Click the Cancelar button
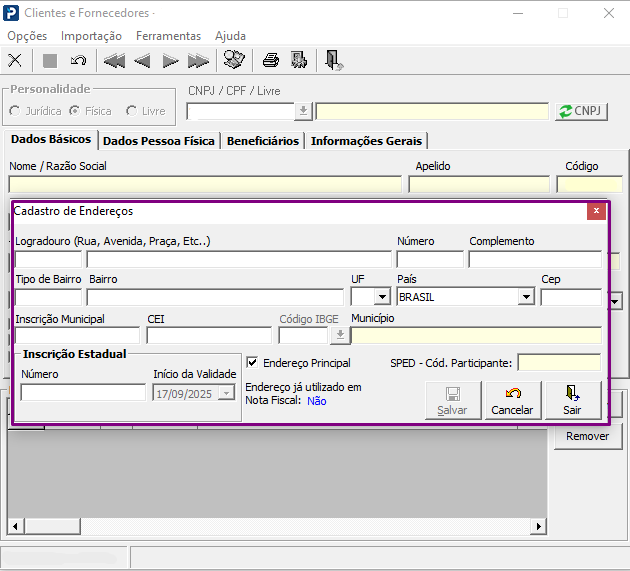The height and width of the screenshot is (571, 630). click(x=512, y=400)
